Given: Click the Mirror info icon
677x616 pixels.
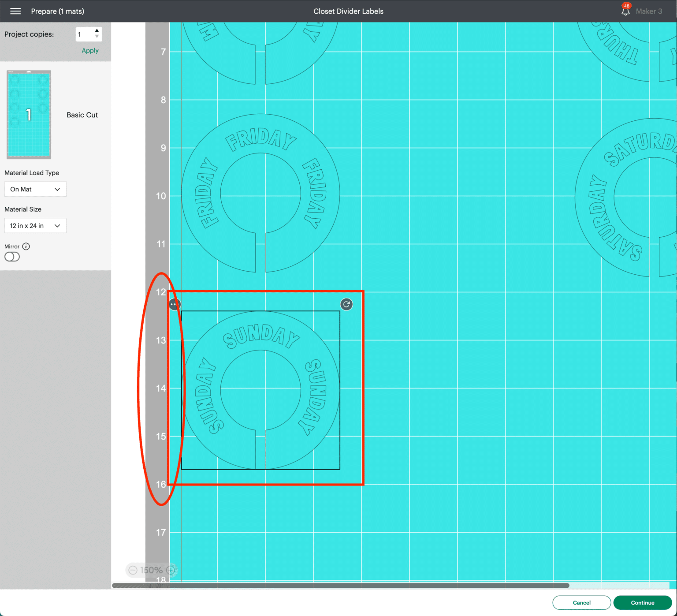Looking at the screenshot, I should pyautogui.click(x=26, y=246).
